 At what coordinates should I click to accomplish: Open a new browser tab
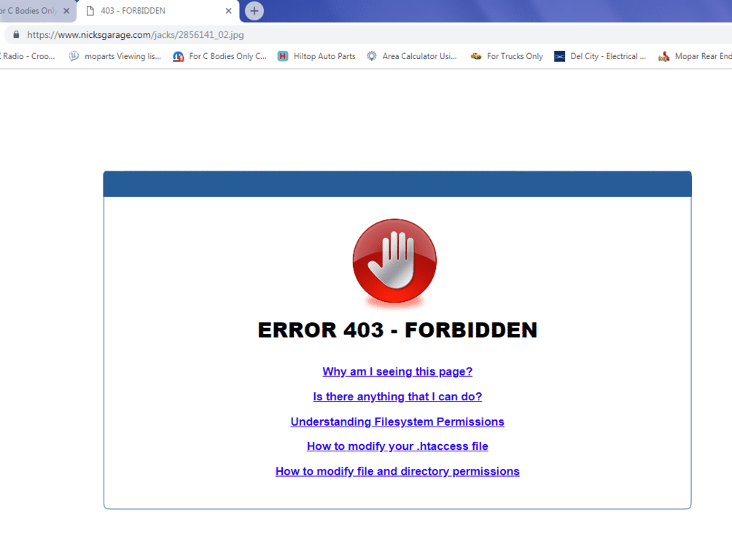click(x=254, y=11)
